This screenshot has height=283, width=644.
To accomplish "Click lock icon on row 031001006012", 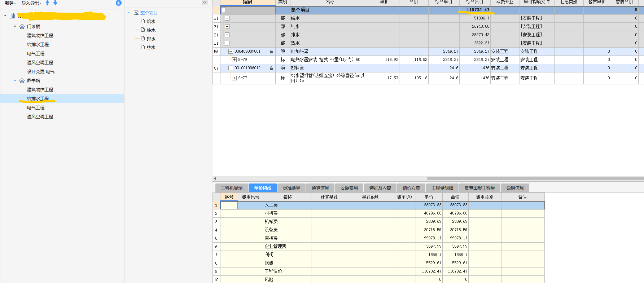I will 271,68.
